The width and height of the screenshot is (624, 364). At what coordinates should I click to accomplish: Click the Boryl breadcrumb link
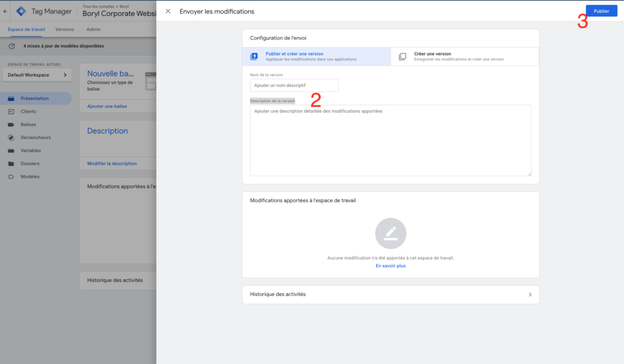124,6
